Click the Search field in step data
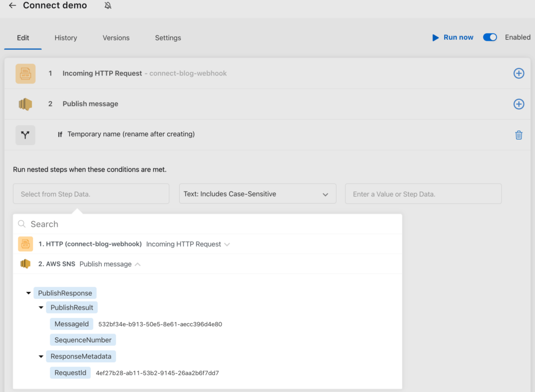The width and height of the screenshot is (535, 392). (209, 224)
